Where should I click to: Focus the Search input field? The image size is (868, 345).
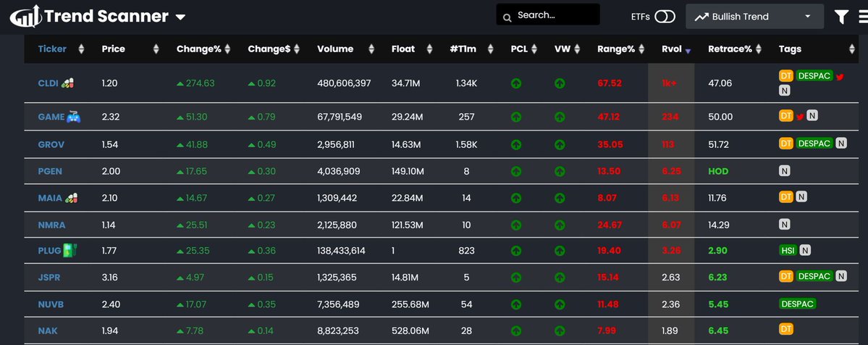548,14
